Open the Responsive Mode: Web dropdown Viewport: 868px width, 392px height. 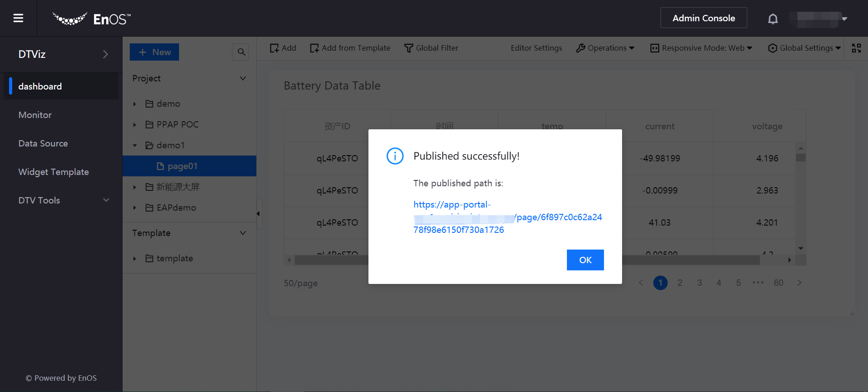click(x=701, y=48)
